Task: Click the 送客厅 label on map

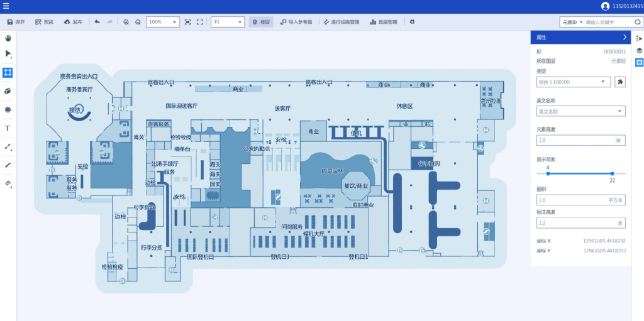Action: [x=282, y=109]
